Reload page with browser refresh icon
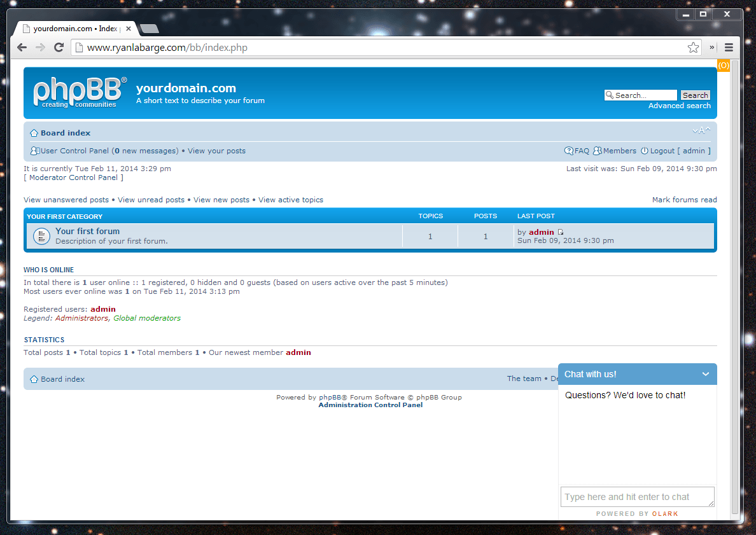 pos(59,48)
